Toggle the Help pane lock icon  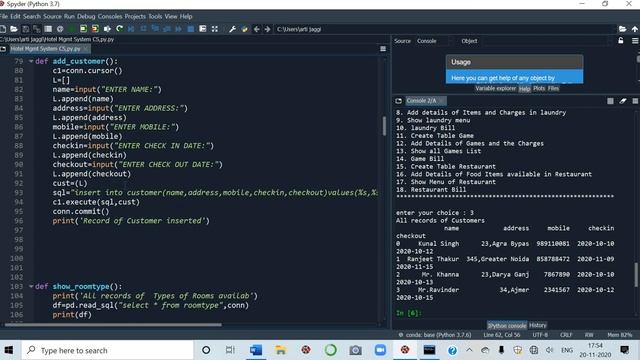click(620, 41)
